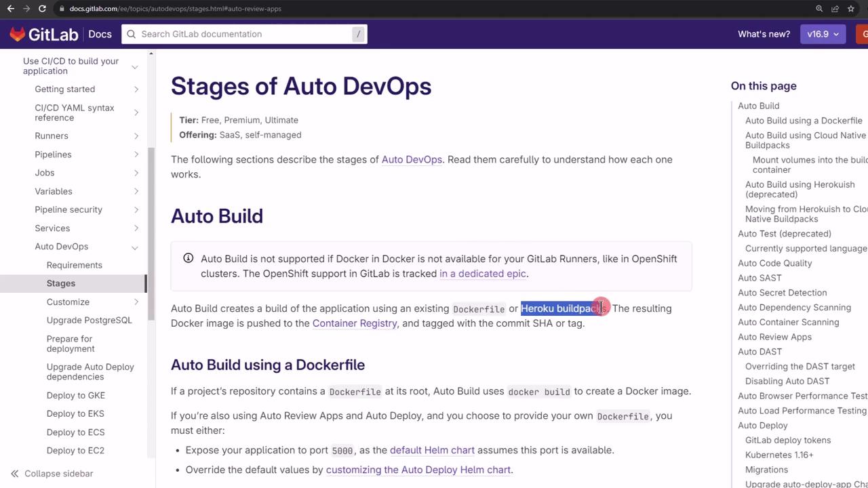Click the browser back arrow
868x488 pixels.
[x=10, y=9]
